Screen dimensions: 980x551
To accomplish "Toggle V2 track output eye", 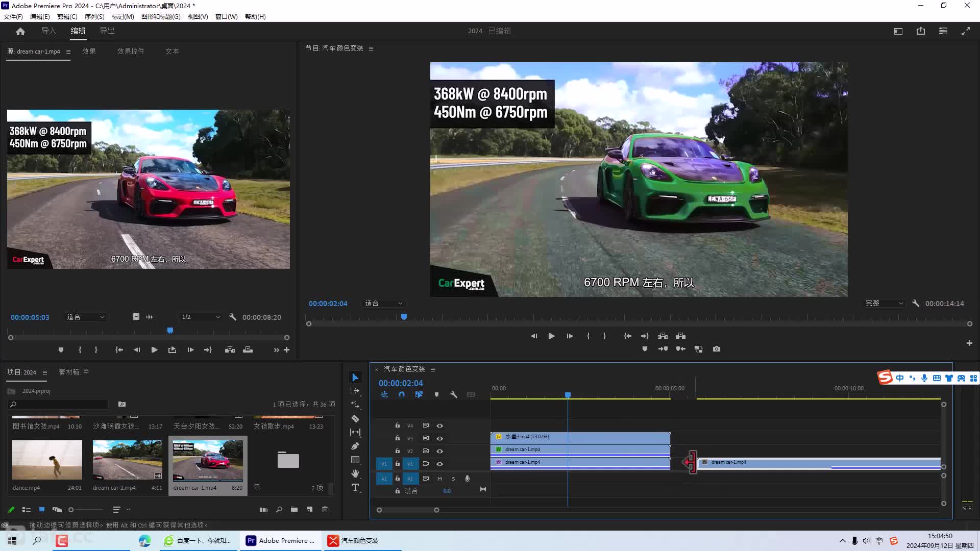I will (x=439, y=451).
